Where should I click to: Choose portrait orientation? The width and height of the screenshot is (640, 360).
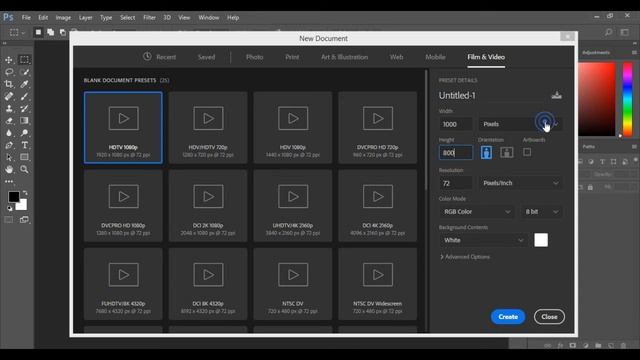click(486, 152)
